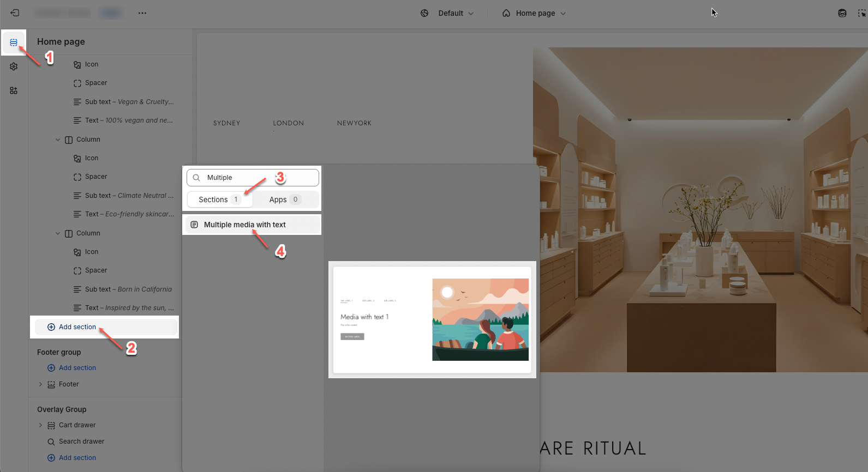The width and height of the screenshot is (868, 472).
Task: Open the App embeds sidebar icon
Action: point(14,90)
